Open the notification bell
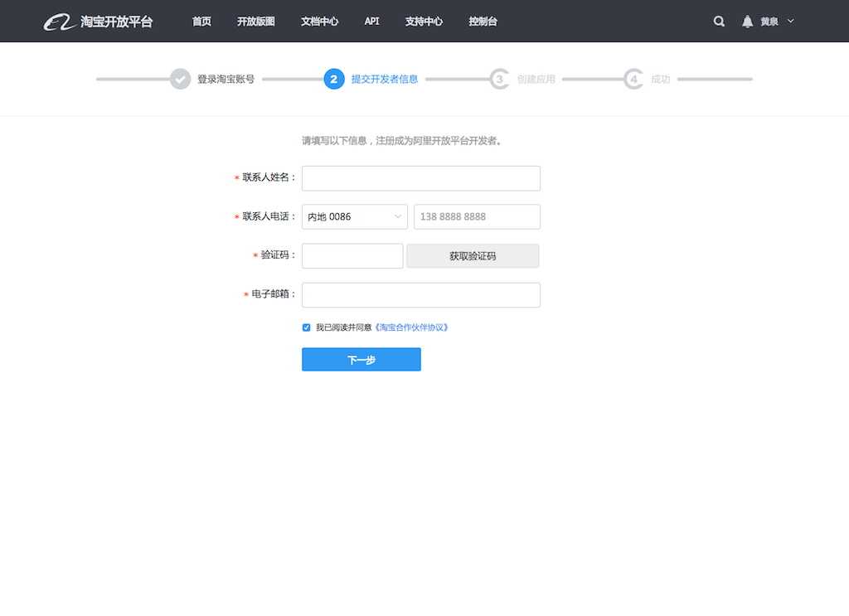This screenshot has height=616, width=849. coord(747,22)
